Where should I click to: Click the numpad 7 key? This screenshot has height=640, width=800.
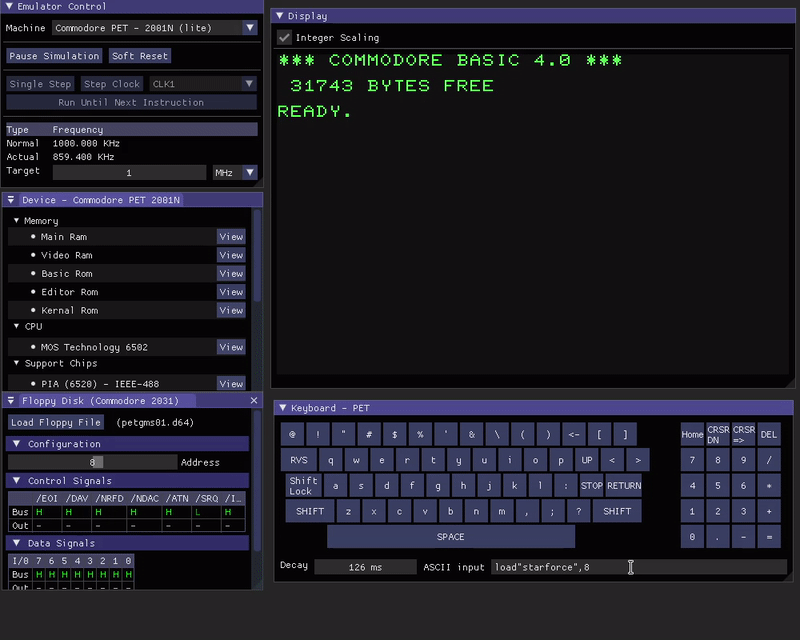coord(692,460)
